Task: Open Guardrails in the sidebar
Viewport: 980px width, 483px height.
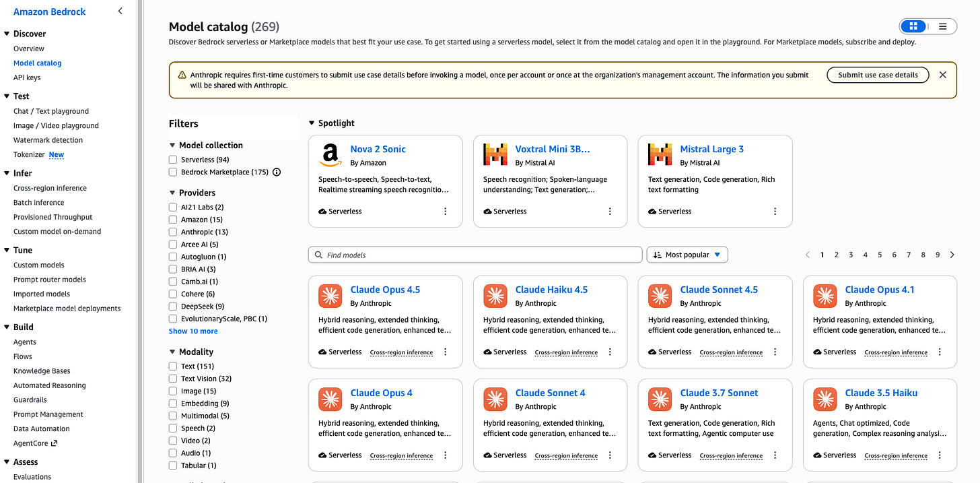Action: click(30, 400)
